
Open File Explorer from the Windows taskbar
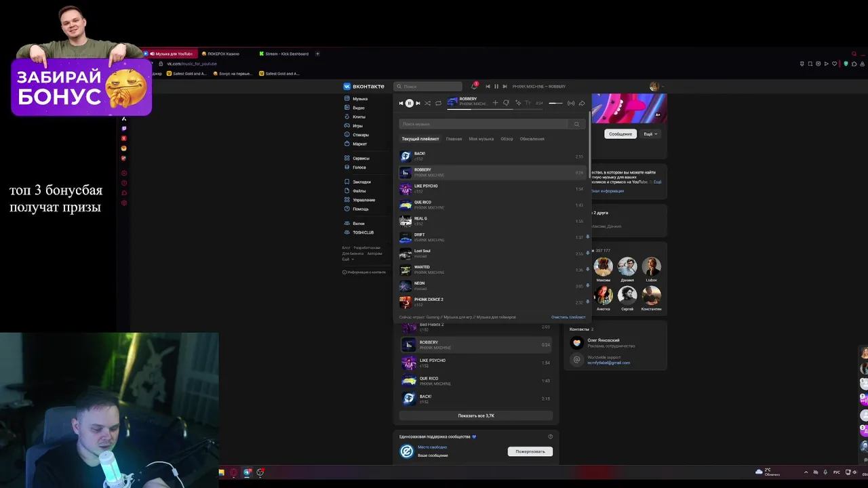pos(221,472)
